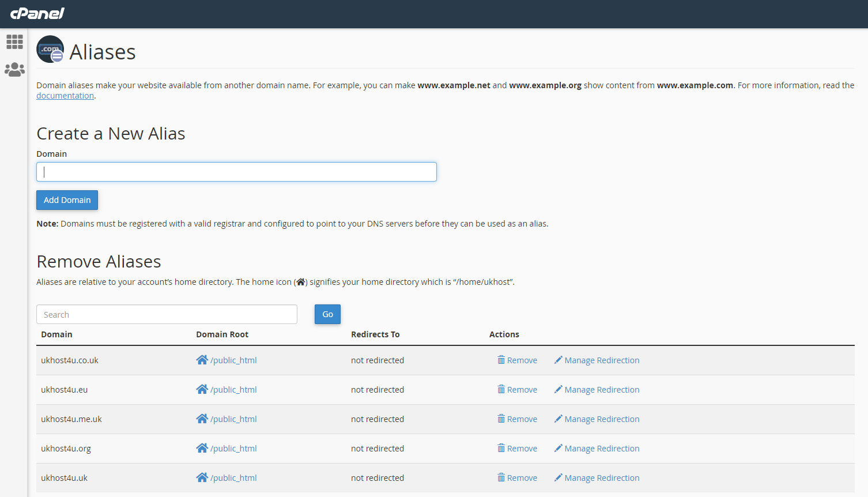Click the home icon beside ukhost4u.co.uk's domain root

point(202,359)
